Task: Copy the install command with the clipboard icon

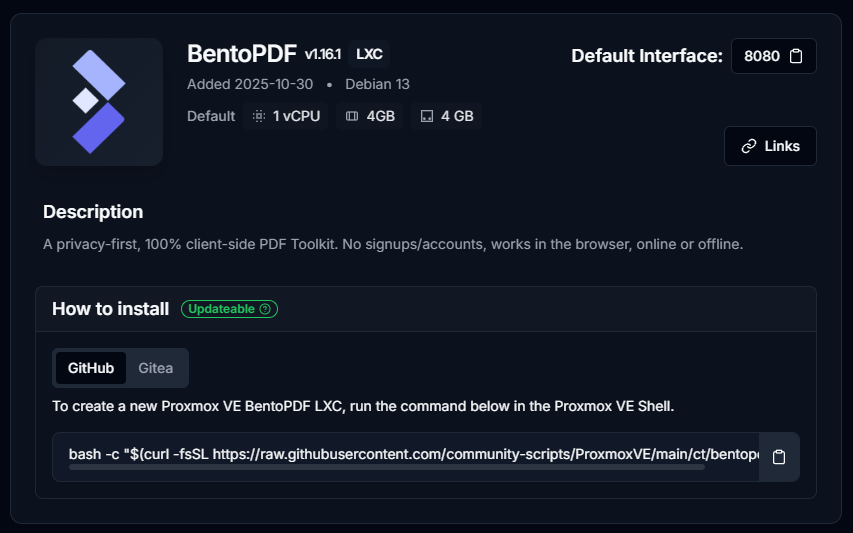Action: pyautogui.click(x=779, y=457)
